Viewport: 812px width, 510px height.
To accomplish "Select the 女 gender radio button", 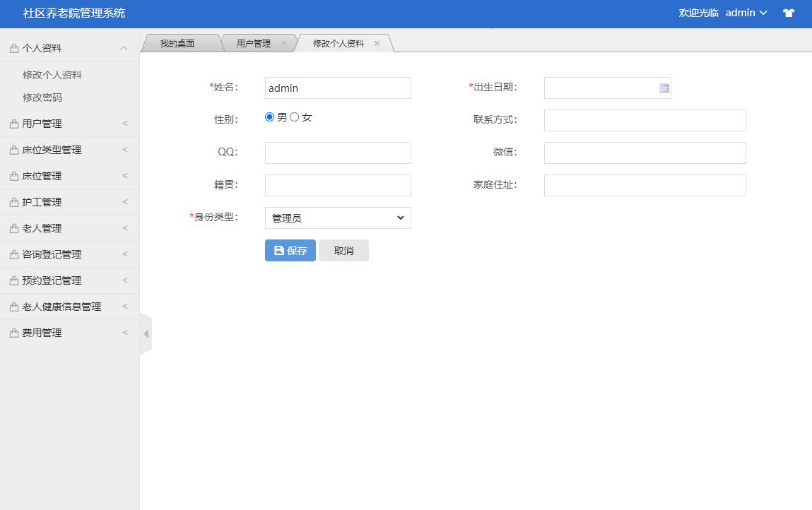I will coord(293,117).
